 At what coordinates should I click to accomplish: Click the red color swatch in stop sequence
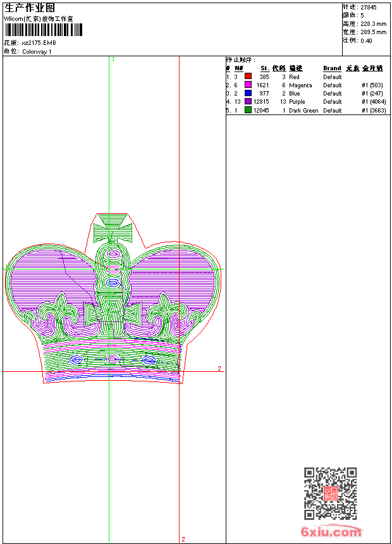(248, 77)
